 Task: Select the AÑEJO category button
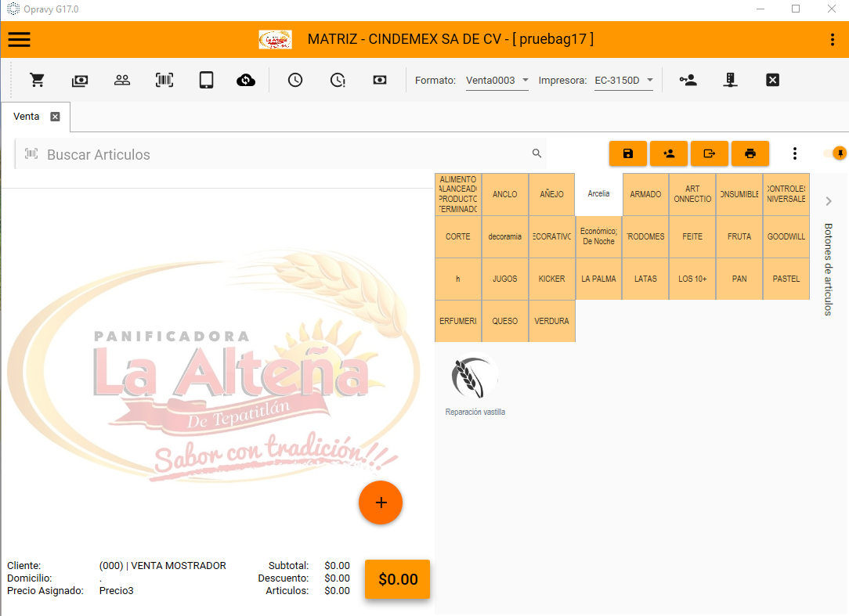551,194
